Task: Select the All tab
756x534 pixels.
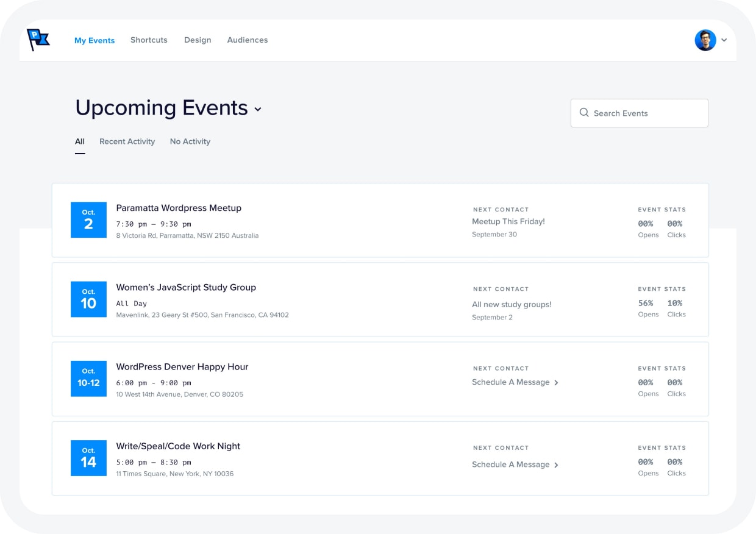Action: (80, 141)
